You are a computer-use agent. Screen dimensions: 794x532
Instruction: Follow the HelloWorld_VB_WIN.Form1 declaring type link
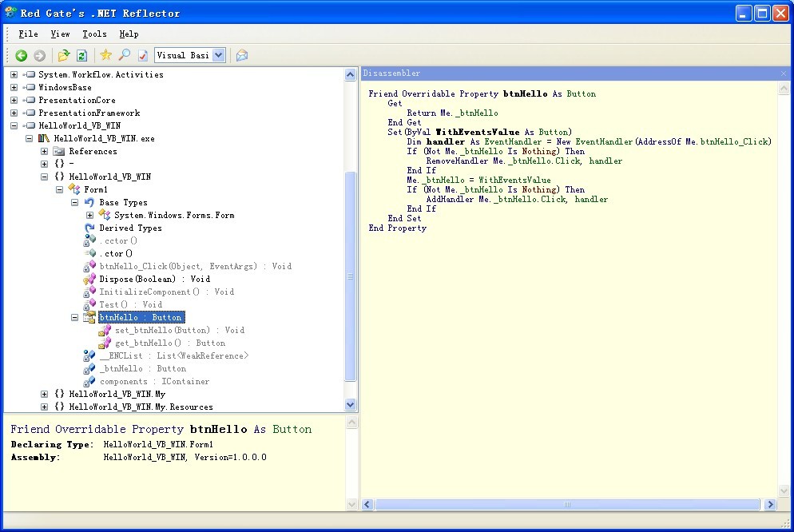pos(158,444)
